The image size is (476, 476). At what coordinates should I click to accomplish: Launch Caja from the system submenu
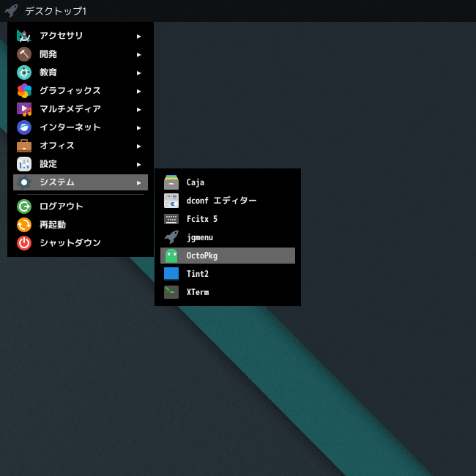[x=228, y=182]
